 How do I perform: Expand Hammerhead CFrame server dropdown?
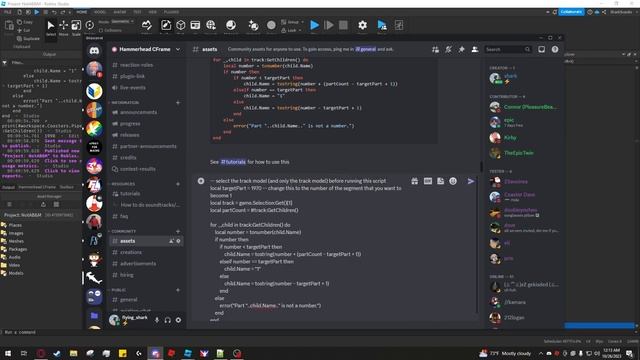178,49
